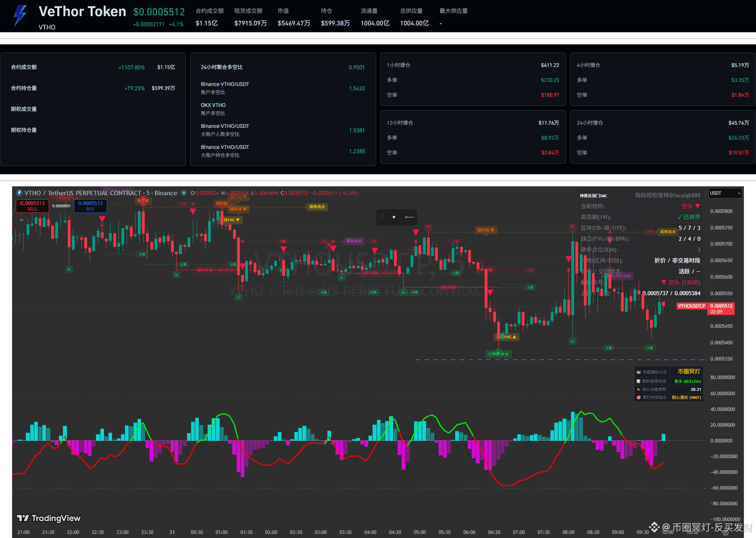This screenshot has width=756, height=538.
Task: Click the +1107.80% contract volume change
Action: pyautogui.click(x=131, y=67)
